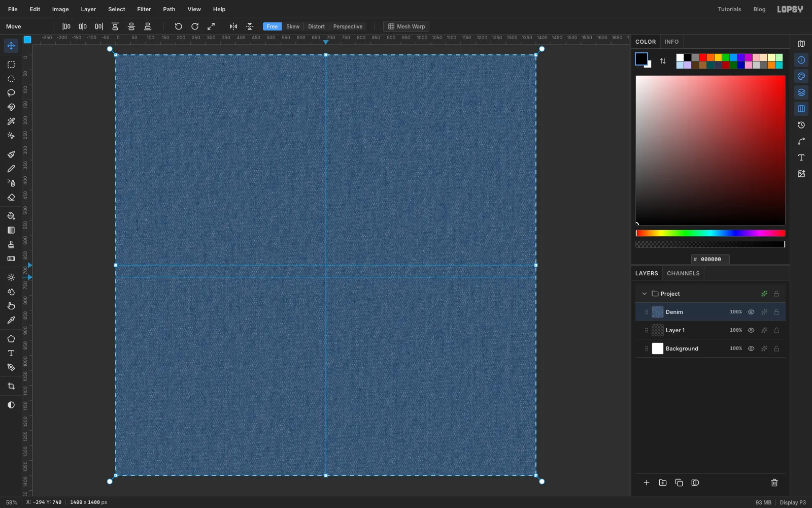Screen dimensions: 812x508
Task: Click the hue rainbow slider
Action: pyautogui.click(x=710, y=233)
